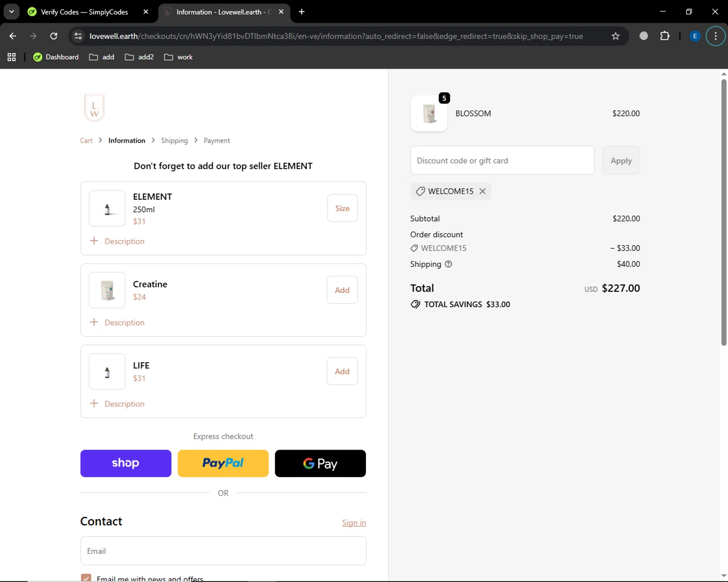
Task: Add Creatine to the order
Action: (x=342, y=290)
